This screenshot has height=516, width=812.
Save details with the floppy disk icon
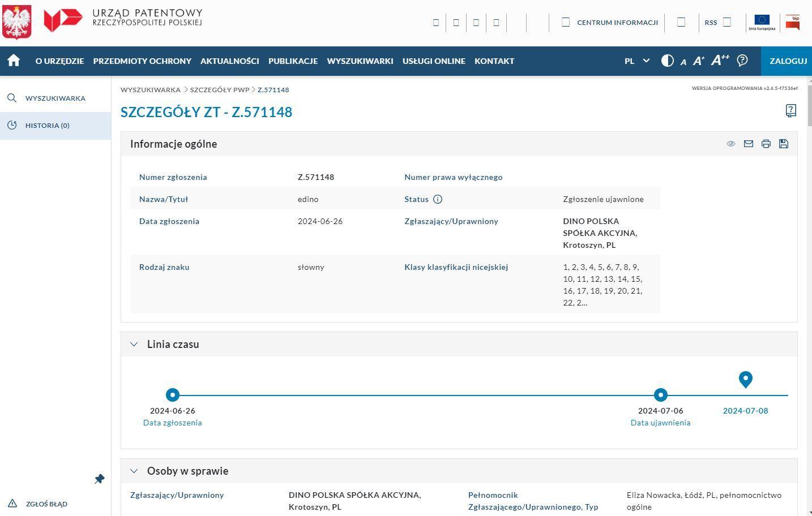pos(784,144)
